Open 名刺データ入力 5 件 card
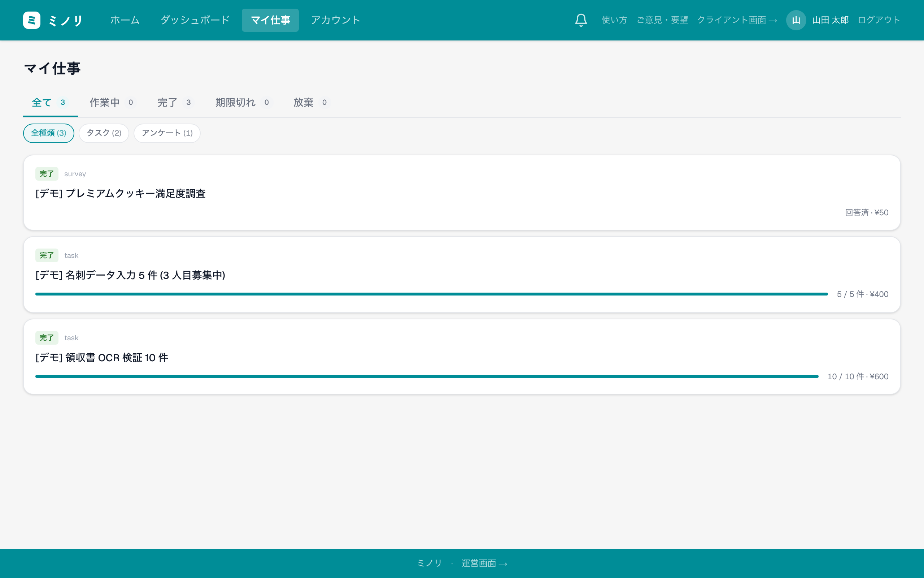The image size is (924, 578). point(462,275)
